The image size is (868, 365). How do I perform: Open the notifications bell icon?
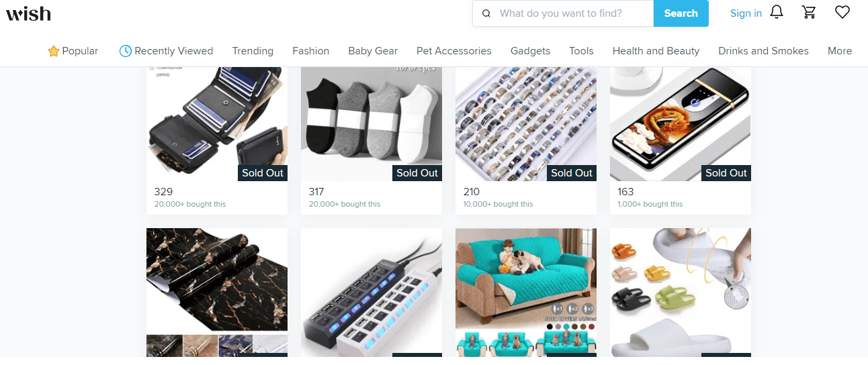pos(777,13)
